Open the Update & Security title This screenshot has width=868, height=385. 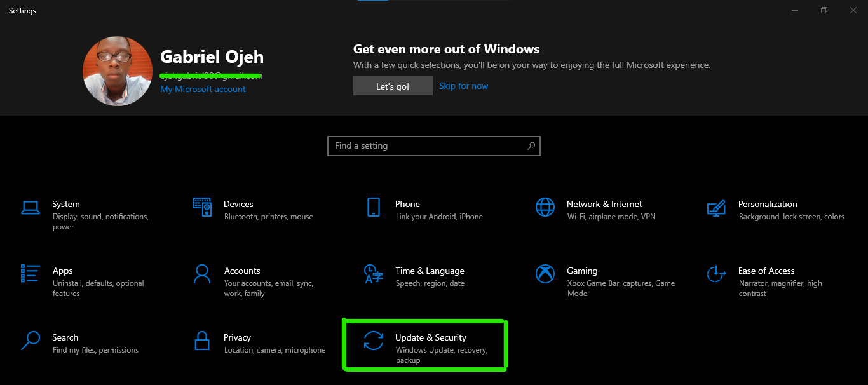[x=431, y=337]
